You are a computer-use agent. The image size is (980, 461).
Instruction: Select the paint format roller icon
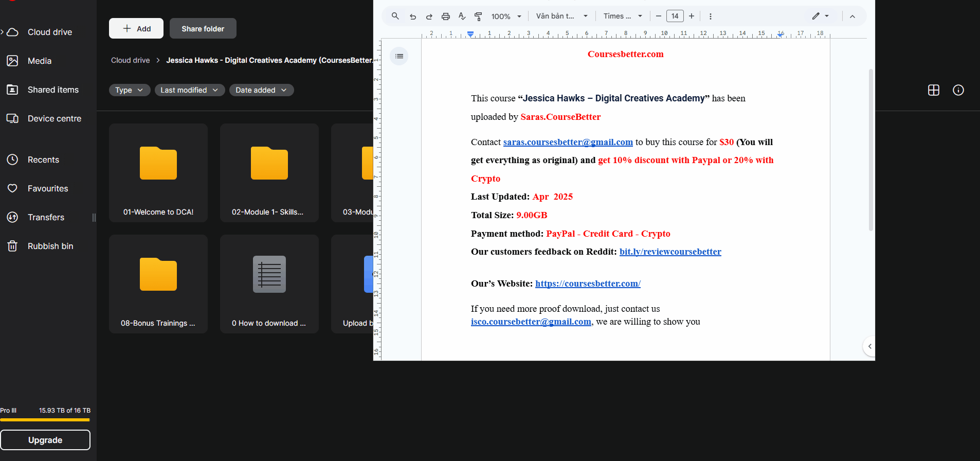click(x=478, y=16)
